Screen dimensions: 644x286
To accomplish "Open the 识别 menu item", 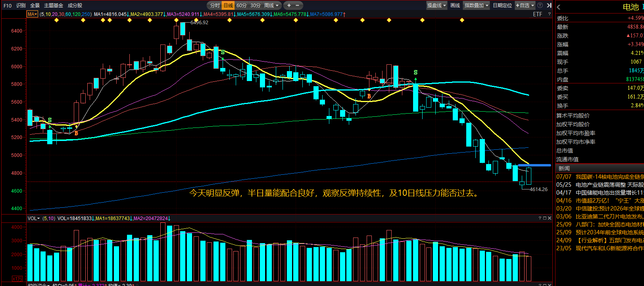I will click(x=21, y=6).
